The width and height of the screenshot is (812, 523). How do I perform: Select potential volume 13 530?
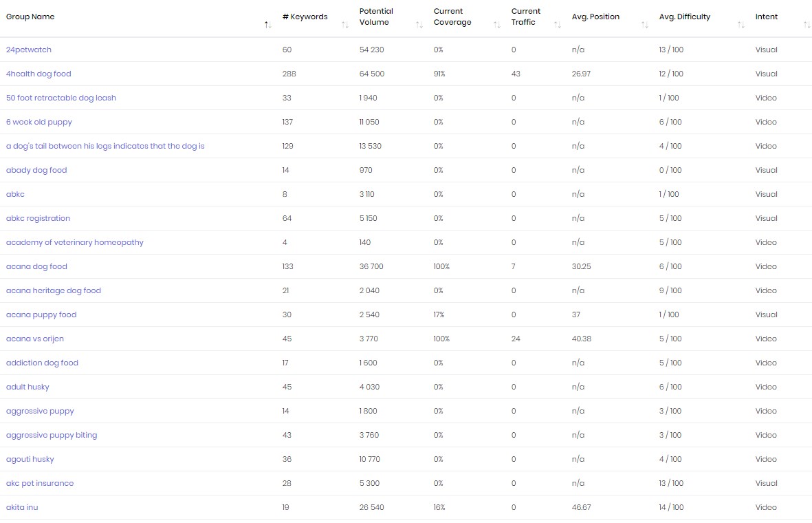[x=371, y=146]
